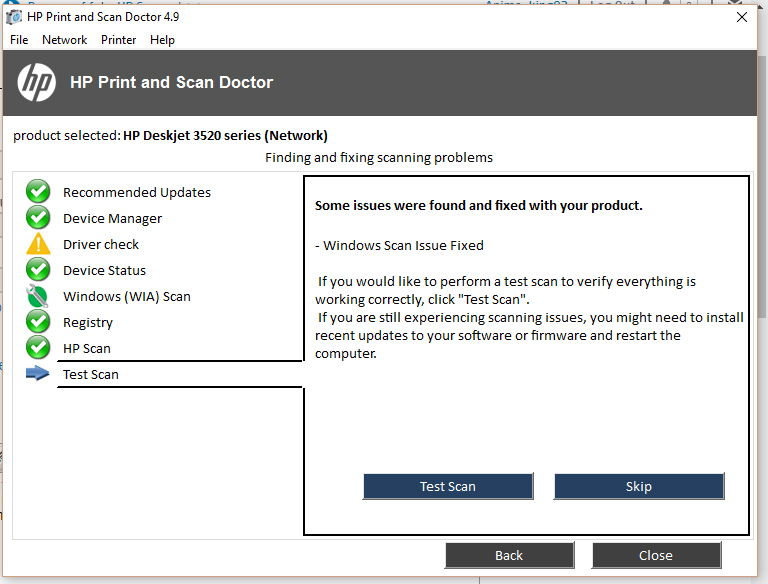Click the HP logo in header
The image size is (768, 584).
tap(37, 82)
